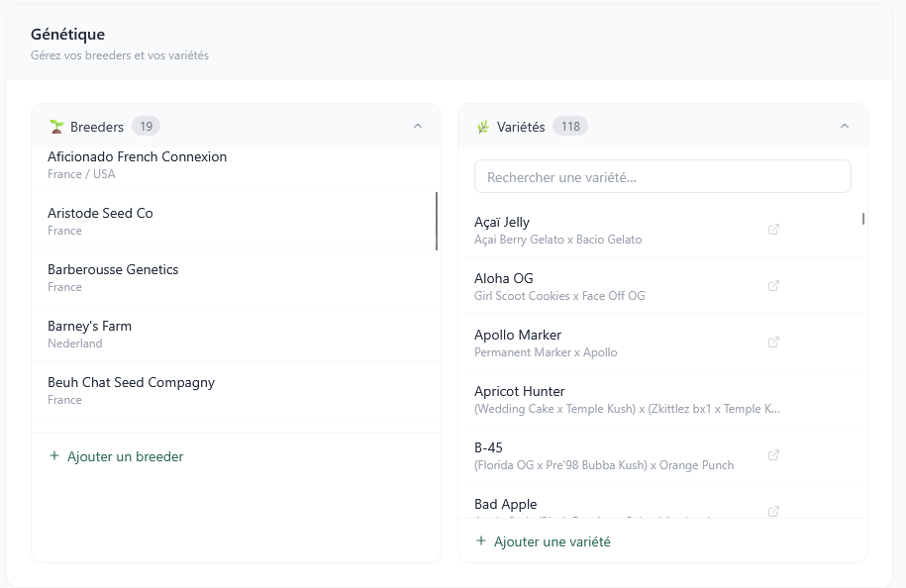Open external link for B-45
Screen dimensions: 906x588
tap(773, 455)
